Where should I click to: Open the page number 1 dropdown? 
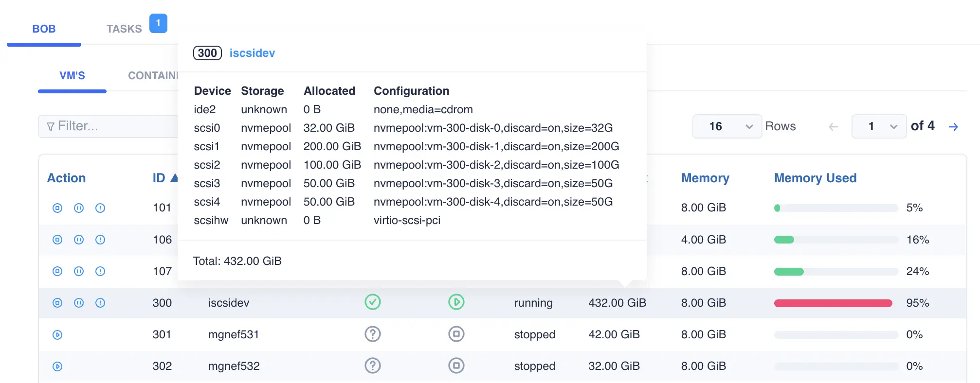pos(879,126)
